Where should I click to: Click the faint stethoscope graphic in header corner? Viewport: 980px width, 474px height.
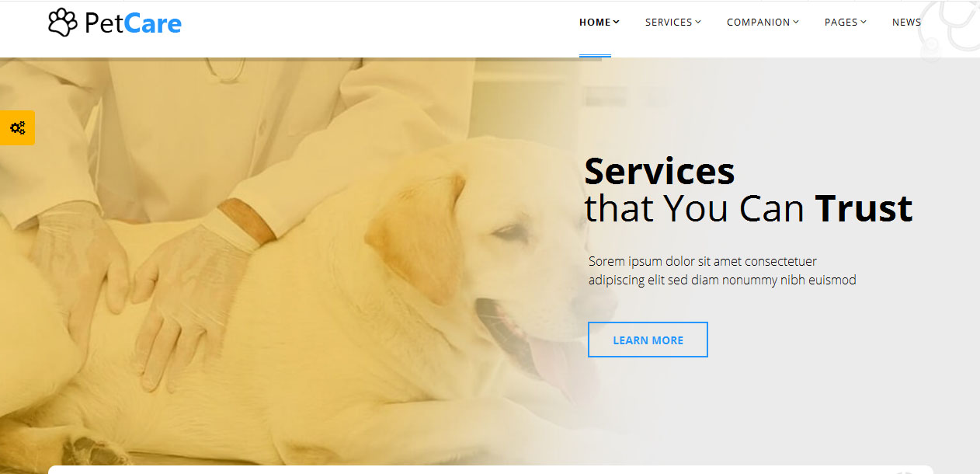point(950,29)
